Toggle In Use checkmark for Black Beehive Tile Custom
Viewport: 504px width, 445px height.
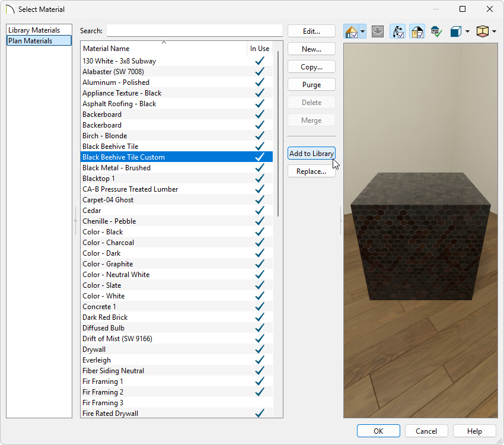[x=259, y=157]
